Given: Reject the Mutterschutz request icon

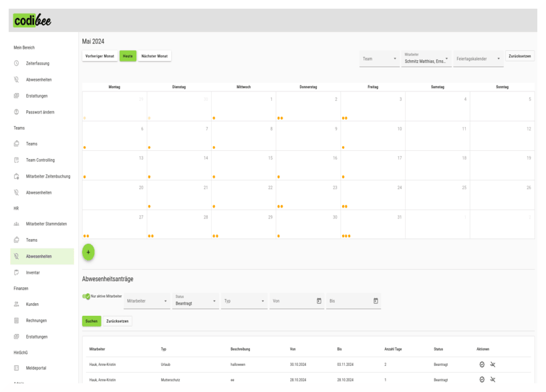Looking at the screenshot, I should pos(493,379).
